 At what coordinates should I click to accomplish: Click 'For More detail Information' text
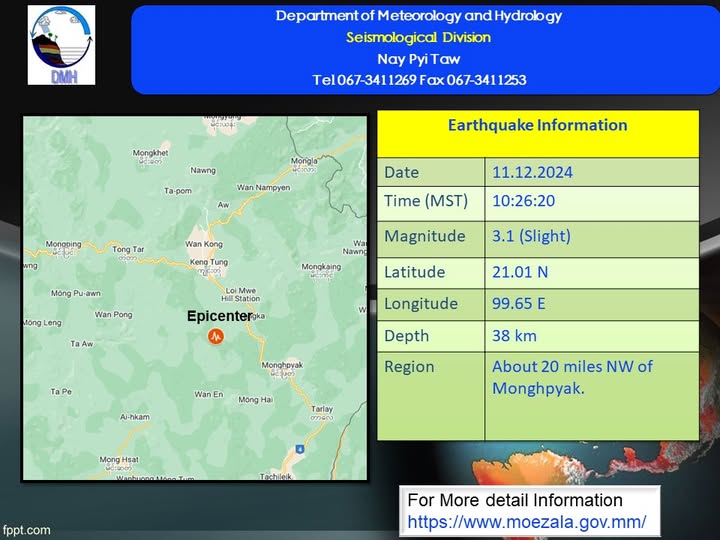(x=515, y=500)
